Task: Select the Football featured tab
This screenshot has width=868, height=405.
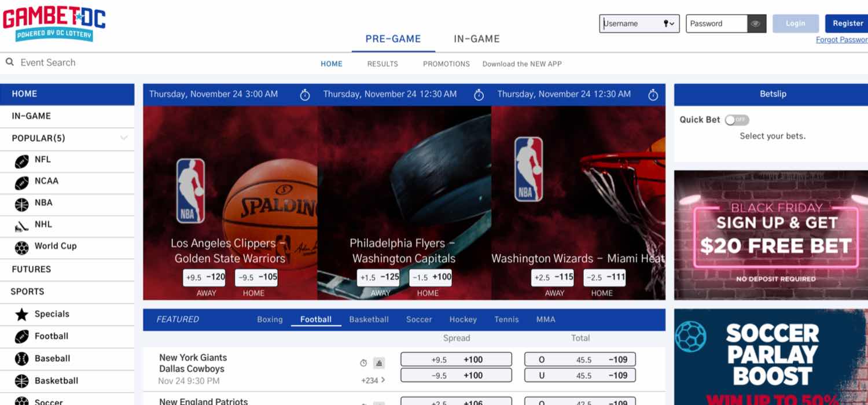Action: (x=316, y=319)
